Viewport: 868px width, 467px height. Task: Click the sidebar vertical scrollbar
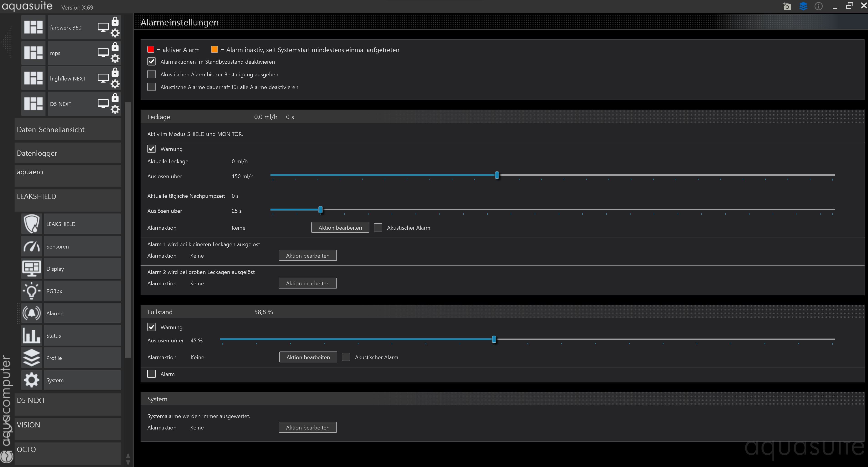click(128, 230)
